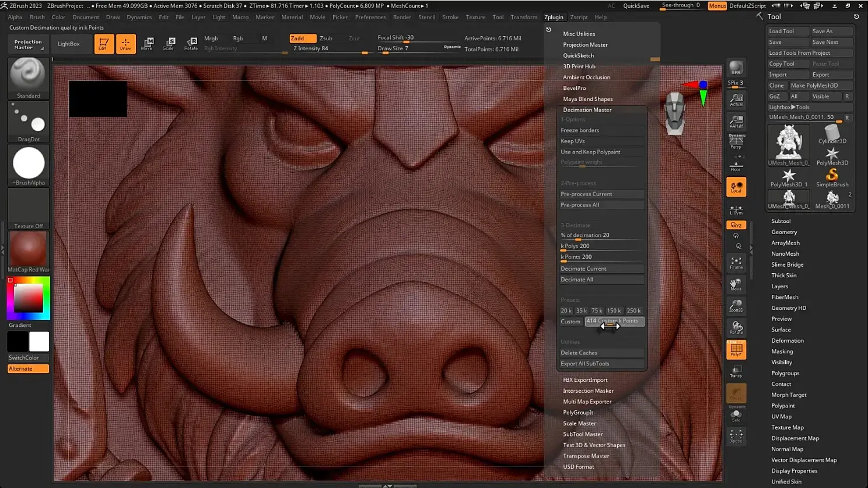Viewport: 868px width, 488px height.
Task: Enable the Zsub sculpt mode
Action: [325, 39]
